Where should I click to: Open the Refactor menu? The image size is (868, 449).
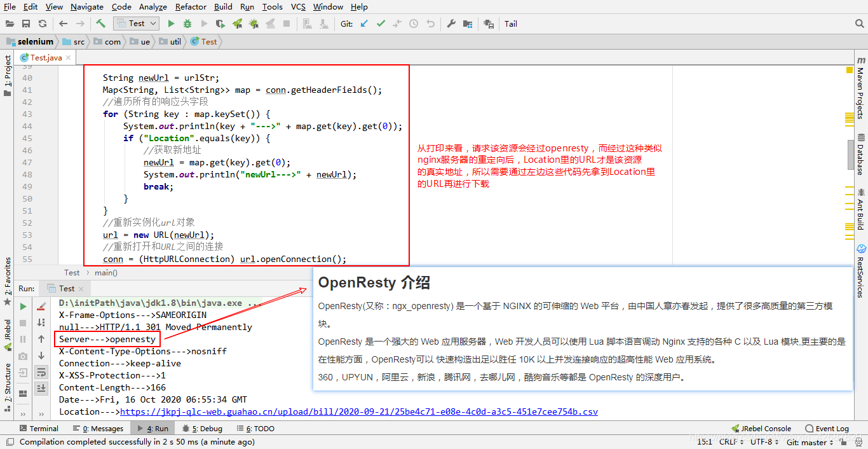pos(191,6)
